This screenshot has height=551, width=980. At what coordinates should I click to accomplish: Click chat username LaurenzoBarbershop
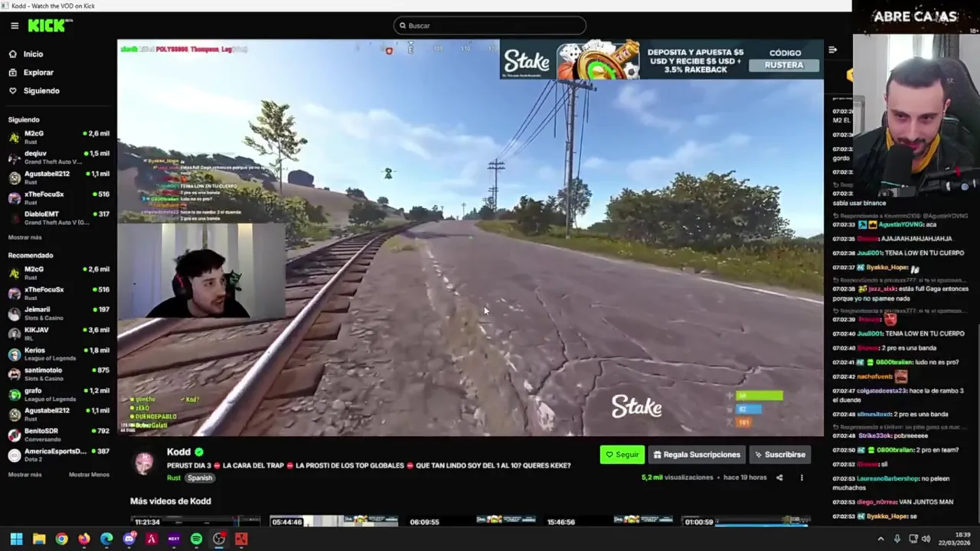pyautogui.click(x=887, y=478)
